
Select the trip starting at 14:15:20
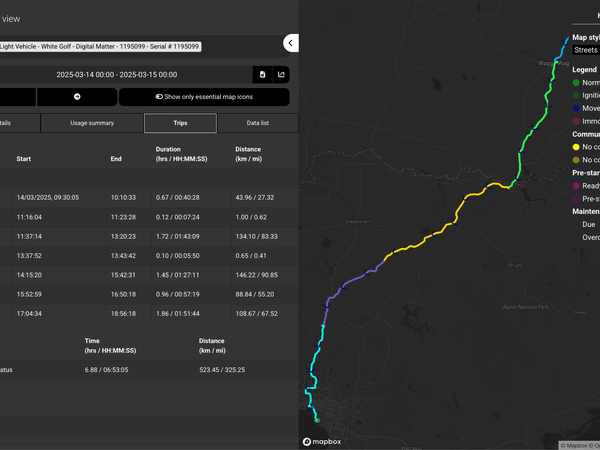149,275
